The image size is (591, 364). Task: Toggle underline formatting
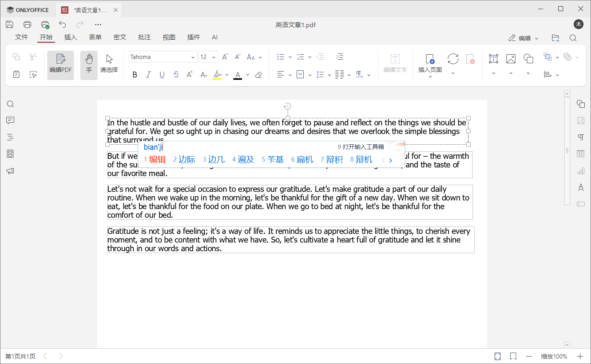(x=162, y=74)
